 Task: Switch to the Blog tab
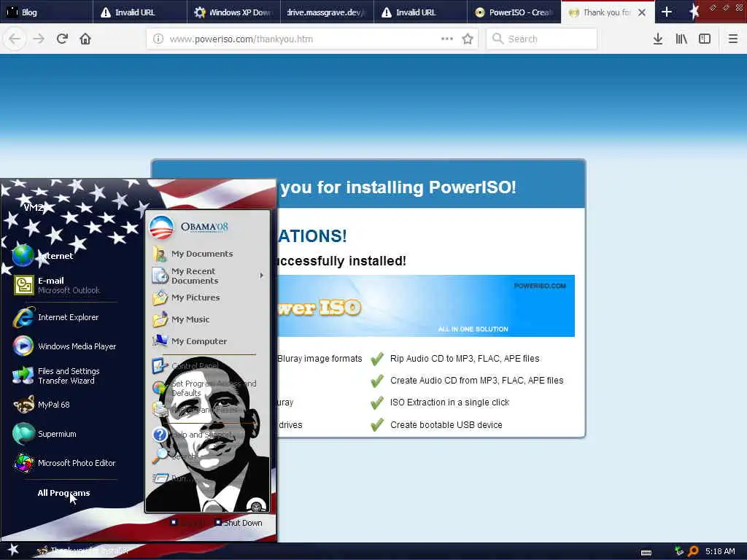click(47, 12)
